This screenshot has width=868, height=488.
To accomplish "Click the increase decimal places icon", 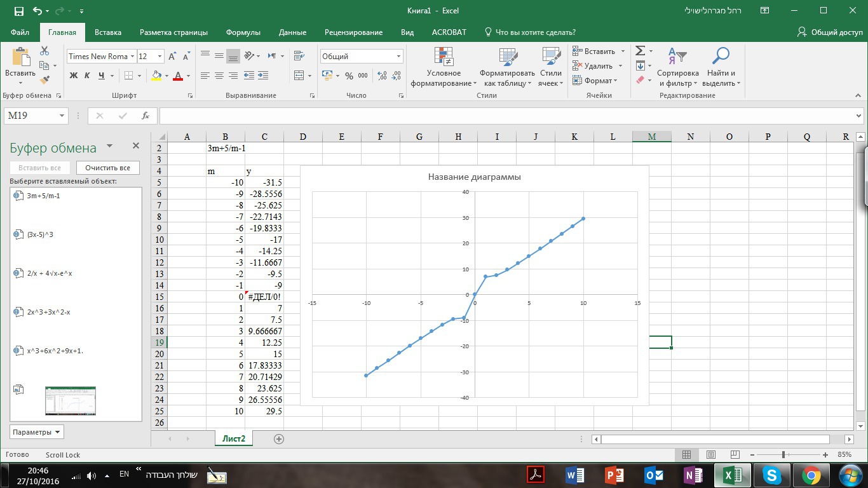I will [382, 76].
